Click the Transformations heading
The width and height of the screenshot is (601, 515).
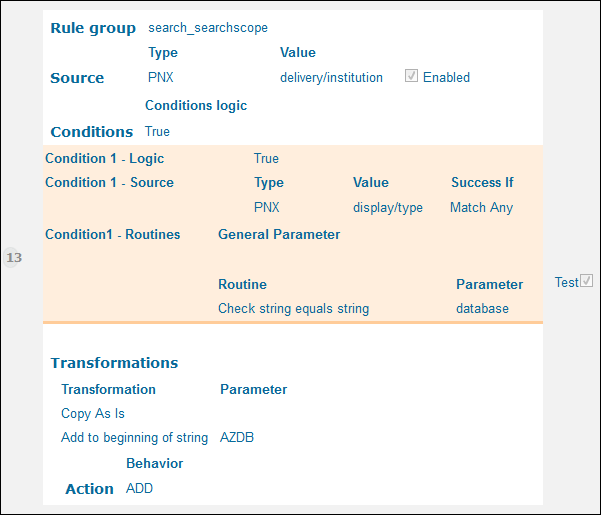(x=114, y=363)
